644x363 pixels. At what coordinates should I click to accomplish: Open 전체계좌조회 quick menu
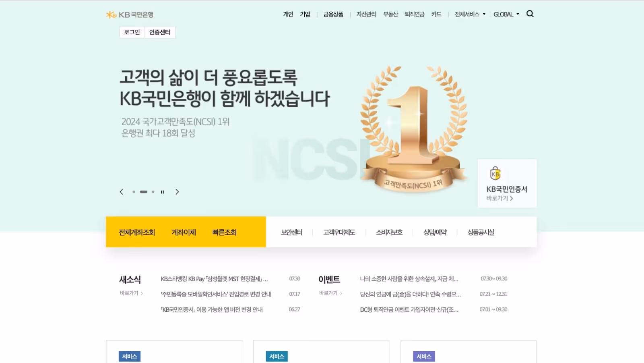tap(137, 232)
